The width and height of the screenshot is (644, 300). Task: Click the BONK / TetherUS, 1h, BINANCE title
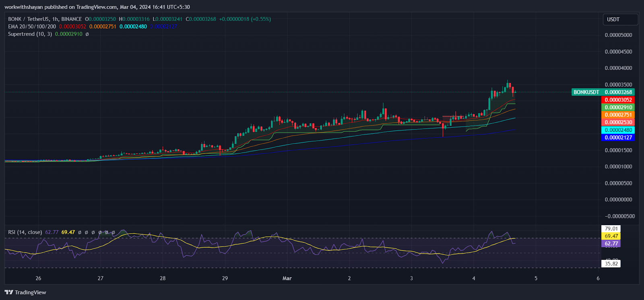45,19
